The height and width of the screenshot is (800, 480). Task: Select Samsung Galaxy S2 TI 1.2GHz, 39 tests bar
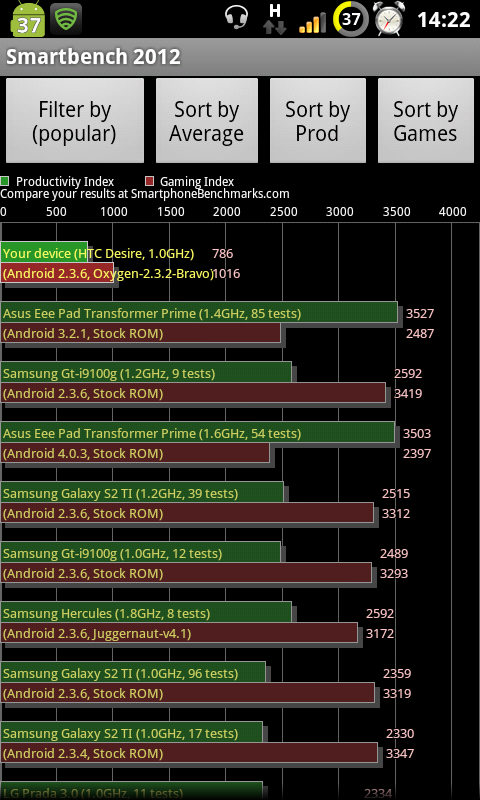tap(142, 493)
